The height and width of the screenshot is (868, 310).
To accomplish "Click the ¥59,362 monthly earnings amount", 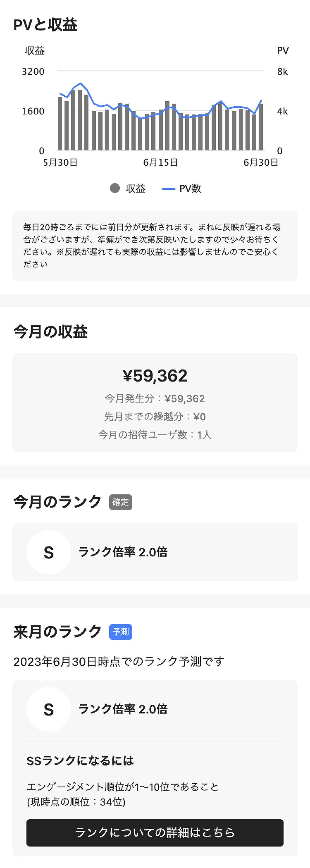I will (155, 375).
